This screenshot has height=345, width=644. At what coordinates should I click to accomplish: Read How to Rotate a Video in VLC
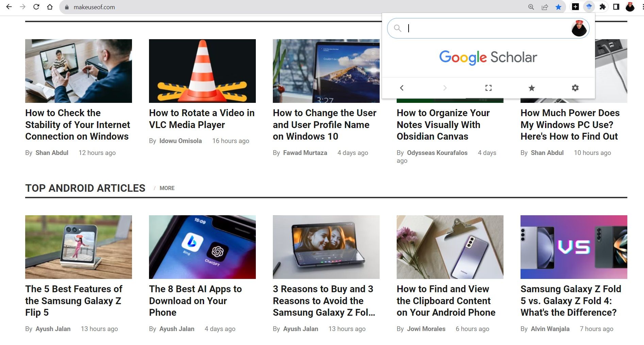pos(202,119)
